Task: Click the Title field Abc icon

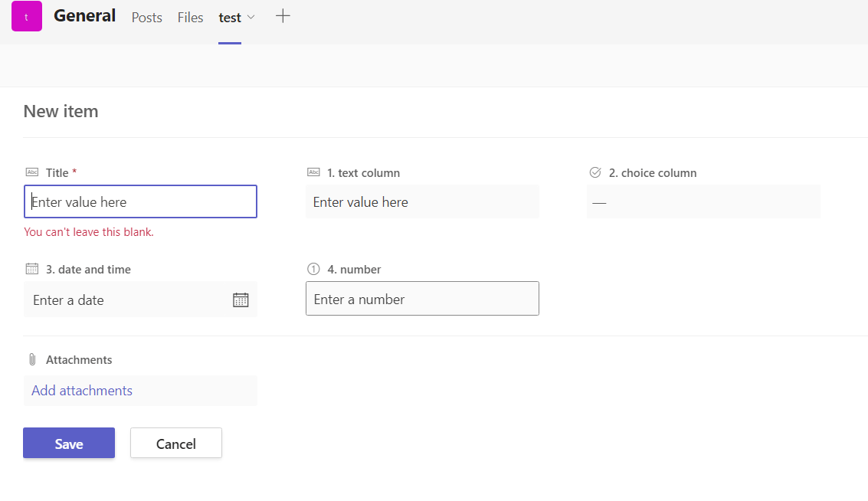Action: coord(32,172)
